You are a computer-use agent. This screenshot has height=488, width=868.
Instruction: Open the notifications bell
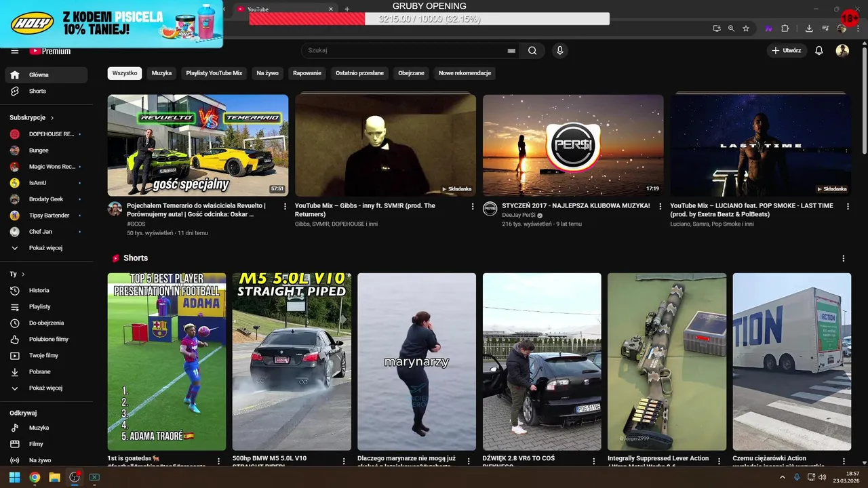pyautogui.click(x=818, y=51)
